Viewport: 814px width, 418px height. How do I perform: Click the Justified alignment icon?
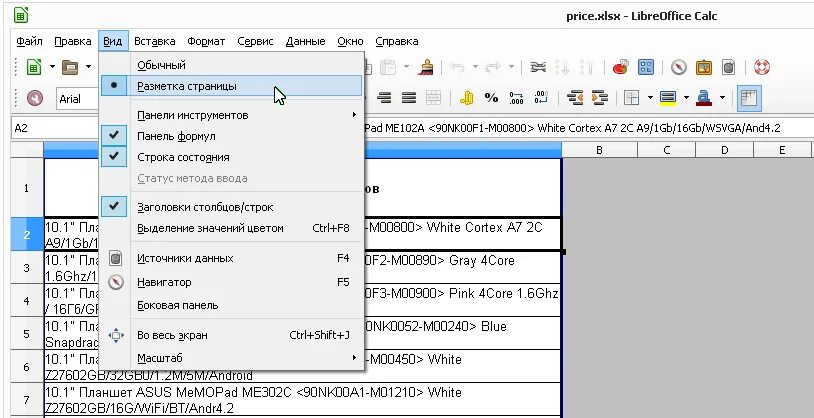coord(410,98)
